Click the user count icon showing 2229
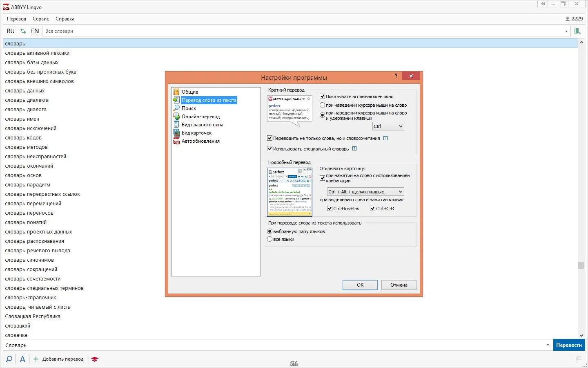588x368 pixels. point(574,19)
